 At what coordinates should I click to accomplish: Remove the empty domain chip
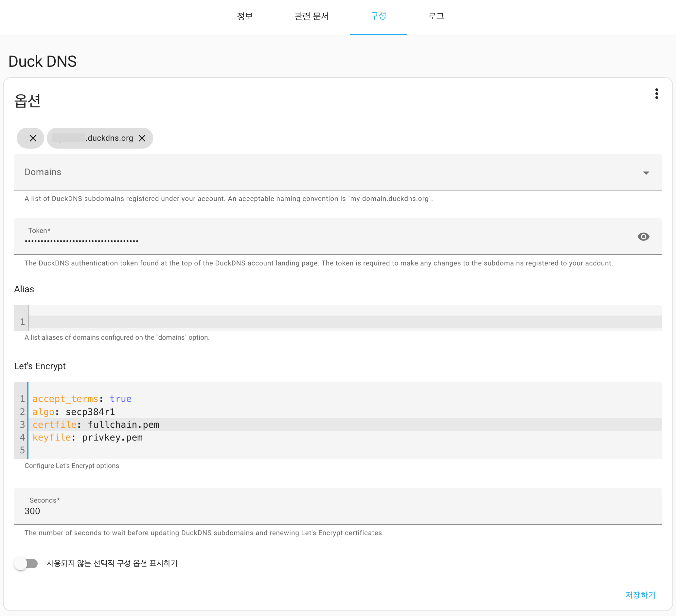coord(33,138)
